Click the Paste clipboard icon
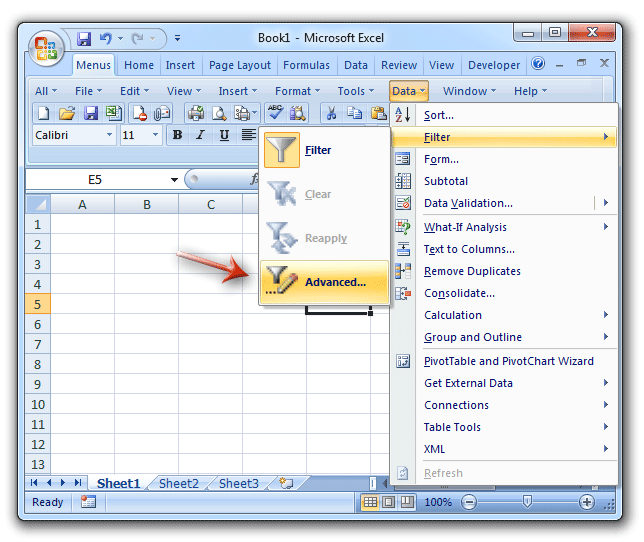Viewport: 644px width, 542px height. tap(378, 113)
